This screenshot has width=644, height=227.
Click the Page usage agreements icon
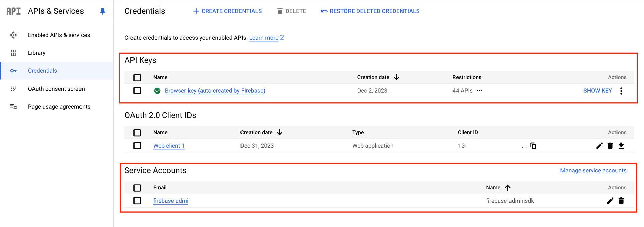[13, 107]
